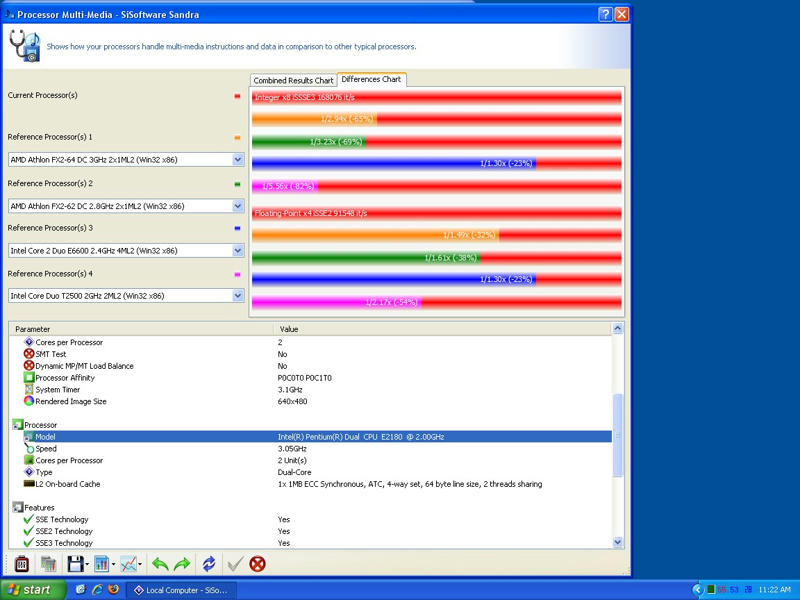Viewport: 800px width, 600px height.
Task: Click the Integer x8 iSSSE3 result bar
Action: coord(437,97)
